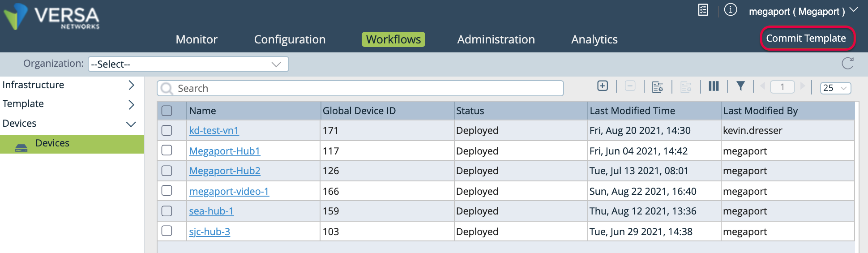
Task: Open the filter funnel icon
Action: coord(740,86)
